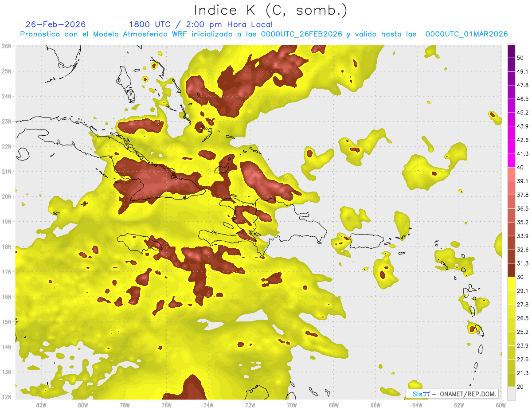Click the longitude axis label '70W'

pos(292,405)
